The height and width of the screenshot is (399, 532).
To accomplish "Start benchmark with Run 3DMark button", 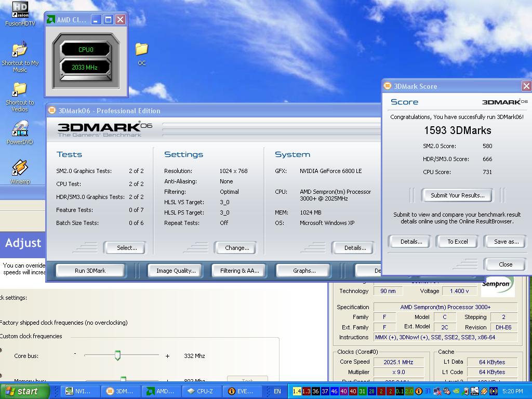I will coord(90,270).
